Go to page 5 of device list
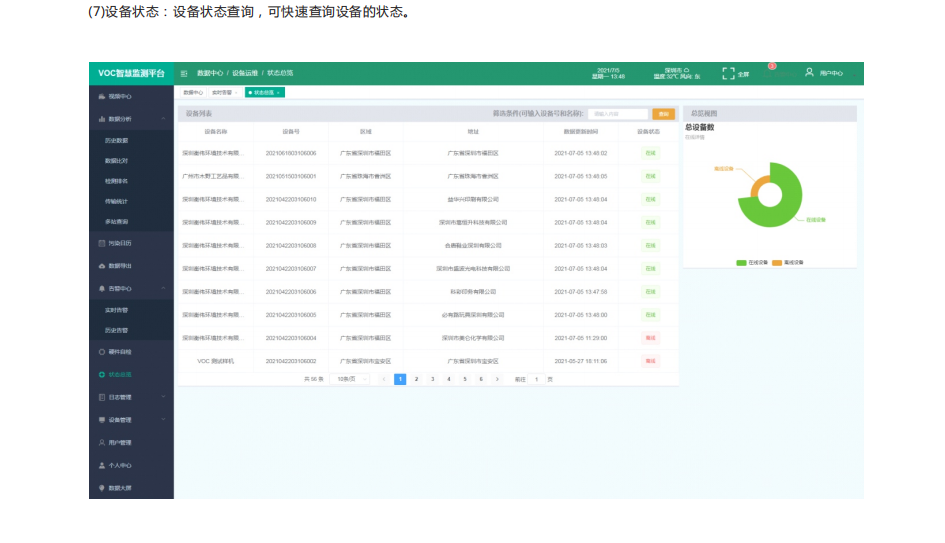 coord(465,380)
